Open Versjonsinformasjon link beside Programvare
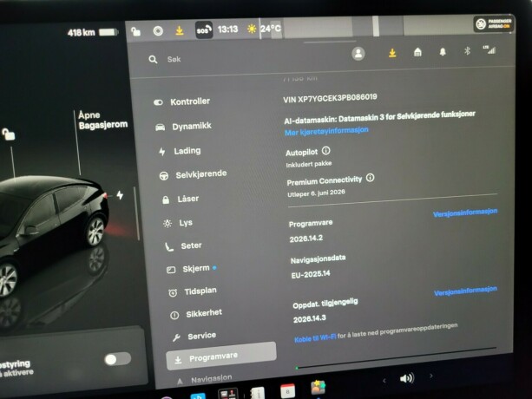 465,213
